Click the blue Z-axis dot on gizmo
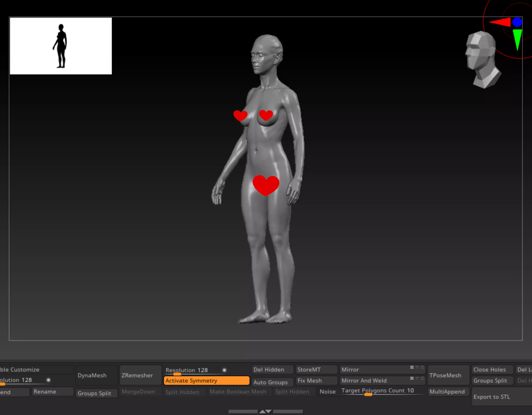 coord(517,22)
